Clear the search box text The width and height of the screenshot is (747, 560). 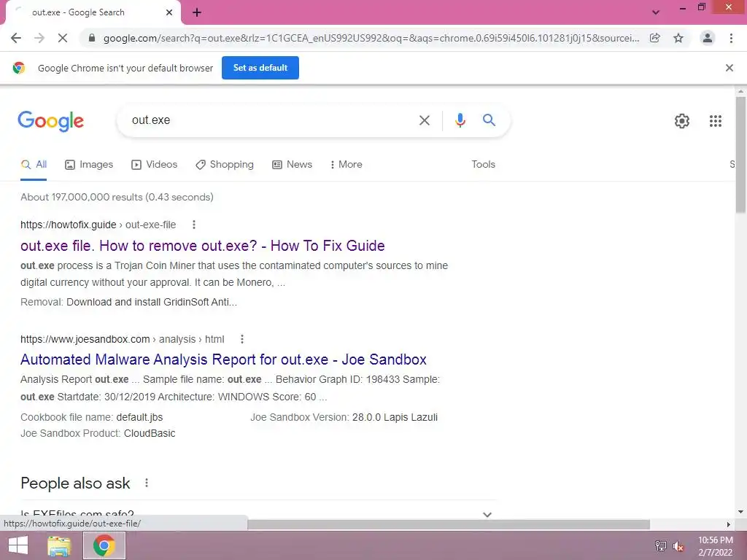tap(425, 120)
